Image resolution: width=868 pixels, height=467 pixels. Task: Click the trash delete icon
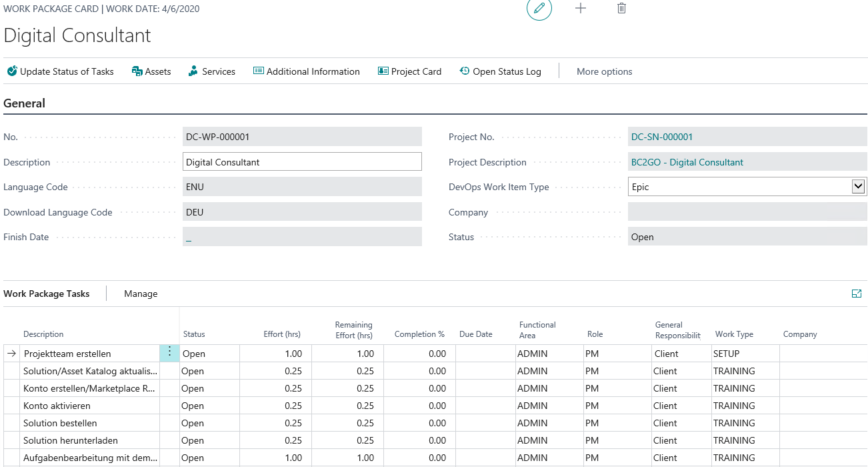621,9
